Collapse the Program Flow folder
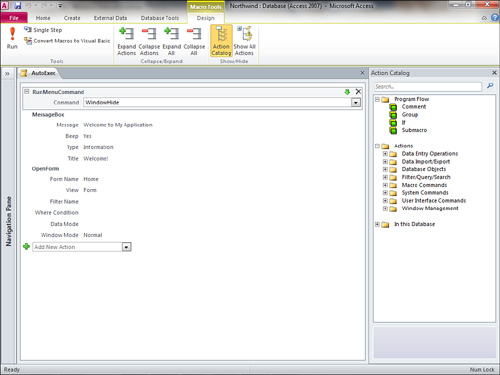500x375 pixels. tap(377, 99)
